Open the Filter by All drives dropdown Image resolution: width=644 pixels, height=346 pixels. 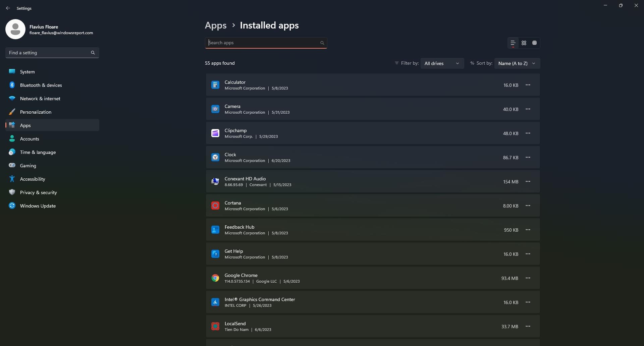point(442,63)
